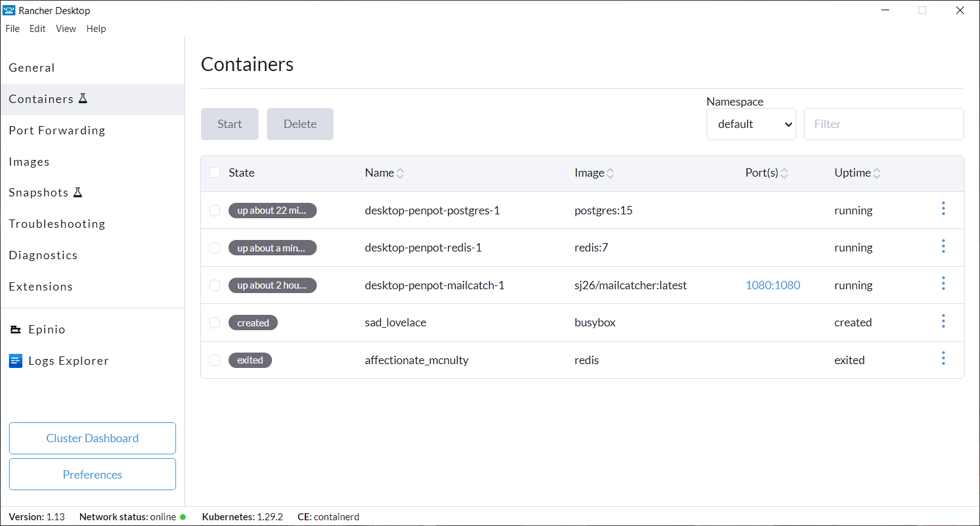
Task: Click the State column header
Action: tap(241, 173)
